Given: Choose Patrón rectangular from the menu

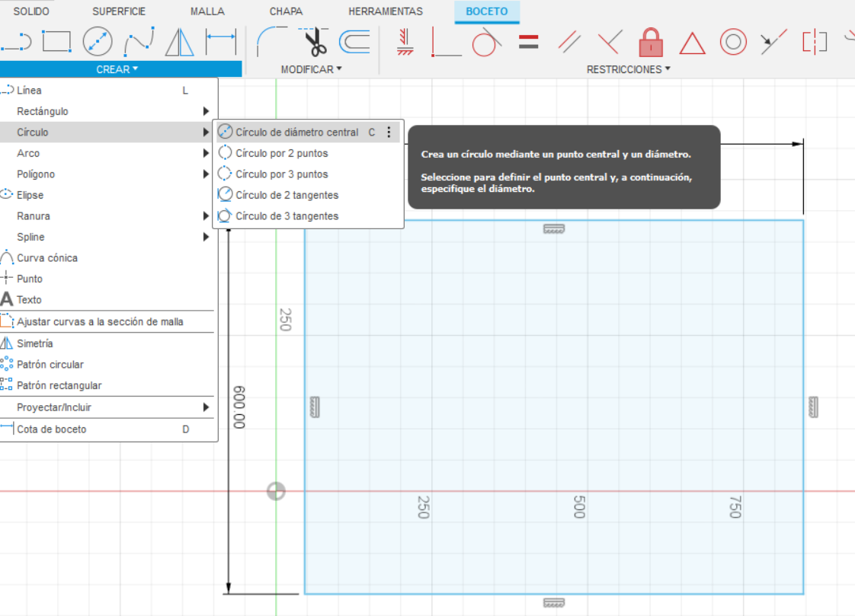Looking at the screenshot, I should click(109, 385).
